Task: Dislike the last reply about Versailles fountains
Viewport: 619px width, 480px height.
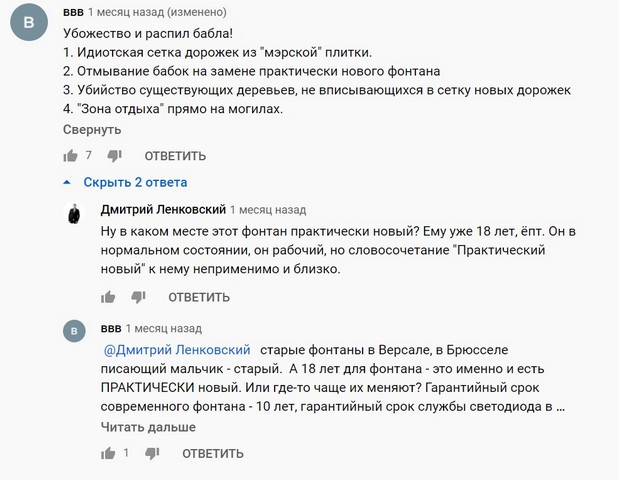Action: (x=153, y=453)
